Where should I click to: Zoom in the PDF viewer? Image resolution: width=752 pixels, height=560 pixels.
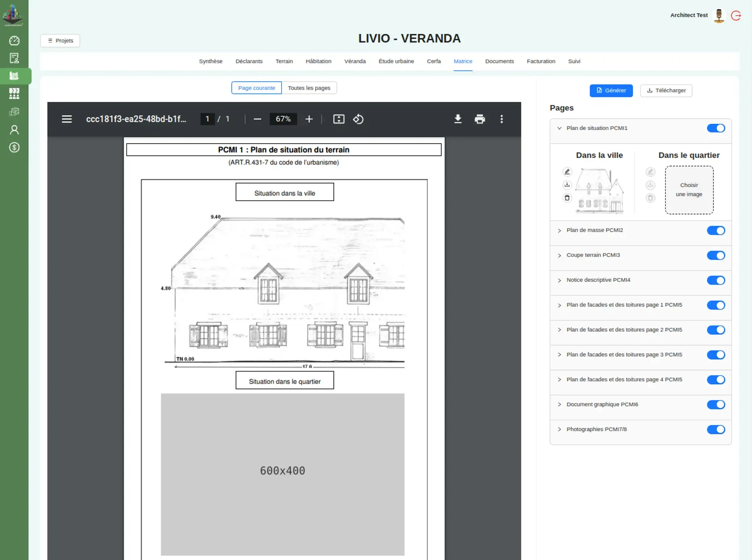coord(309,119)
